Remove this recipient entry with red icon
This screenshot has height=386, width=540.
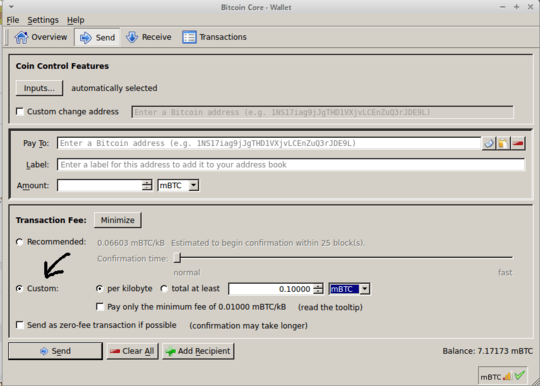click(x=518, y=143)
